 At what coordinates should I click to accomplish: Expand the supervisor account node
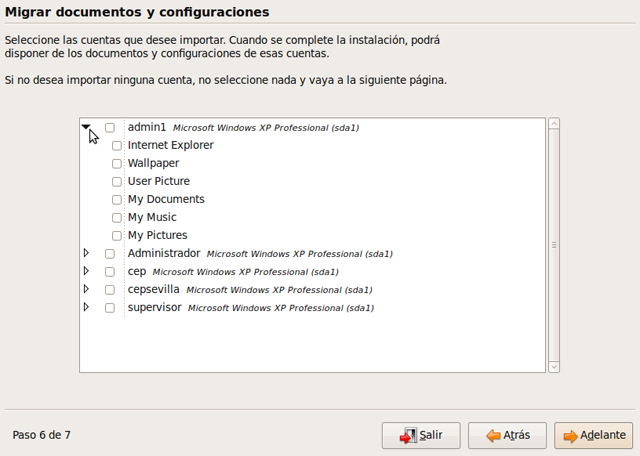coord(87,308)
